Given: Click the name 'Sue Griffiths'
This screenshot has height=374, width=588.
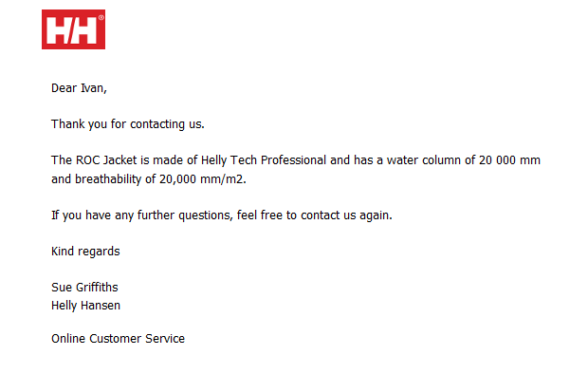Looking at the screenshot, I should pos(84,288).
